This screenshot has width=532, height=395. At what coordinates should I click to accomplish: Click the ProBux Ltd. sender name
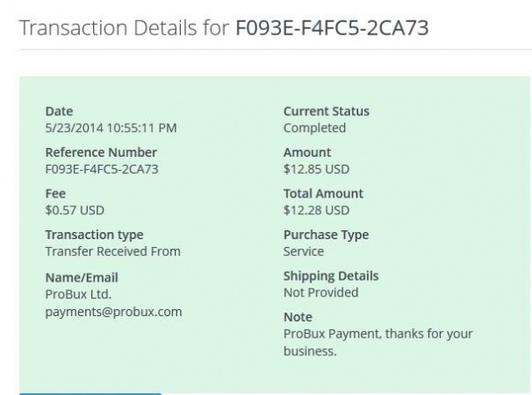tap(77, 293)
